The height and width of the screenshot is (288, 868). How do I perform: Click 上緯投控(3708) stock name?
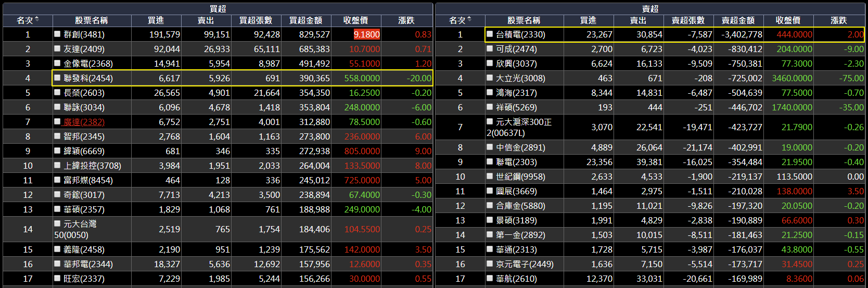92,166
